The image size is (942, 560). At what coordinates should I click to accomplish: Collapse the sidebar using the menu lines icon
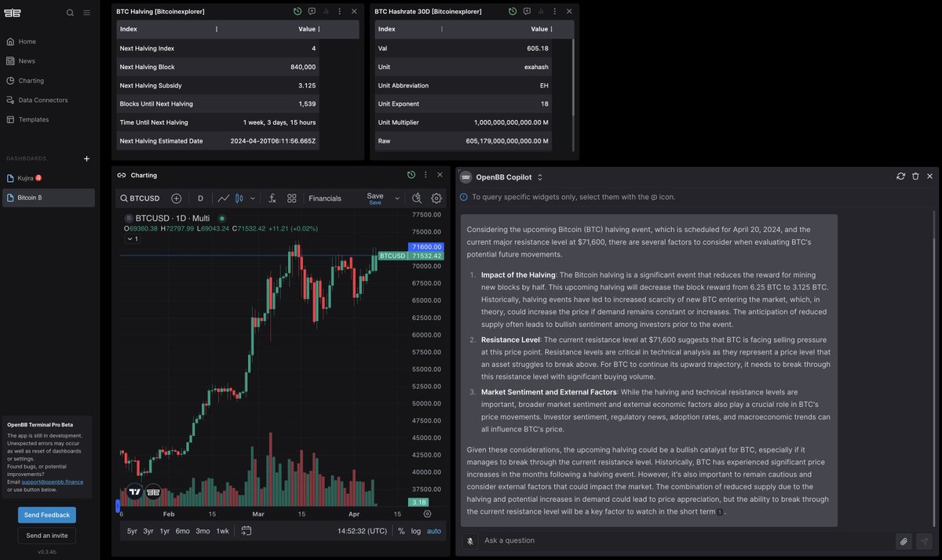86,13
